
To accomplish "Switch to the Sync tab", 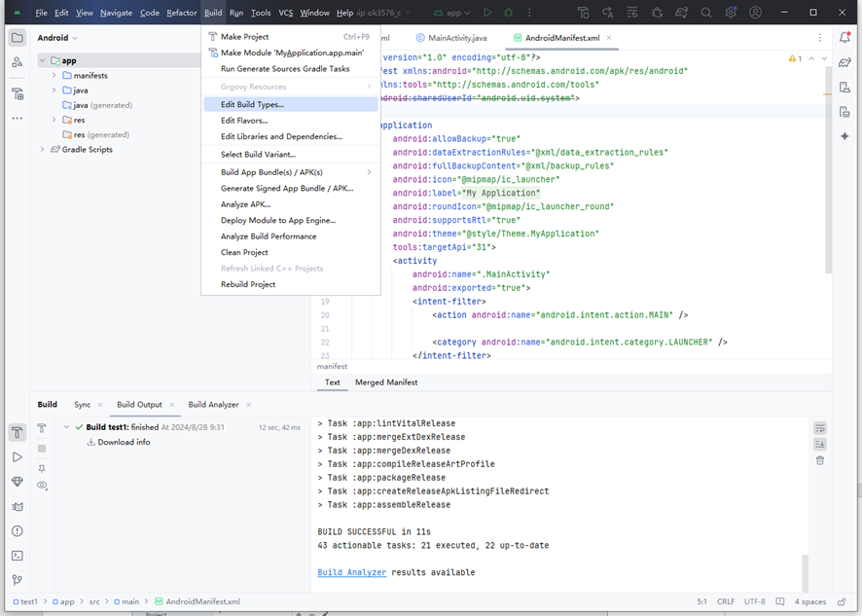I will pos(83,405).
